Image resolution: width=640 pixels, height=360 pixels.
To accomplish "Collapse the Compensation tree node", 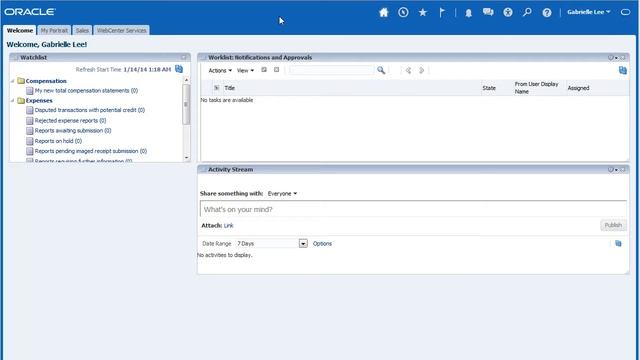I will click(13, 81).
